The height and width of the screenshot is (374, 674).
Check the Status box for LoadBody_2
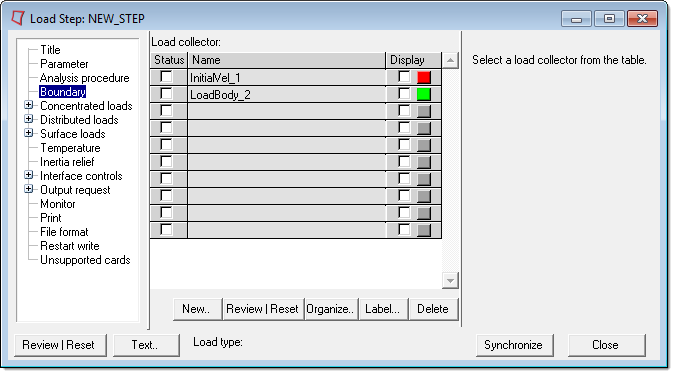(166, 93)
